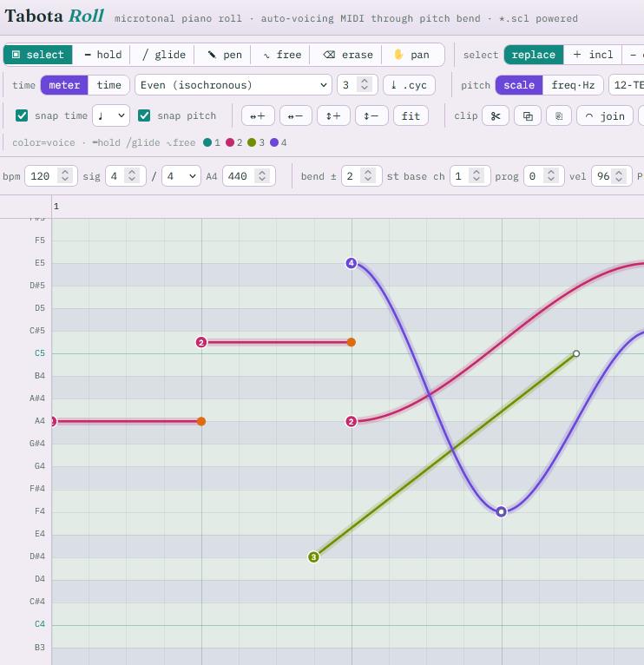Set pitch mode to scale
This screenshot has height=665, width=644.
pos(519,85)
